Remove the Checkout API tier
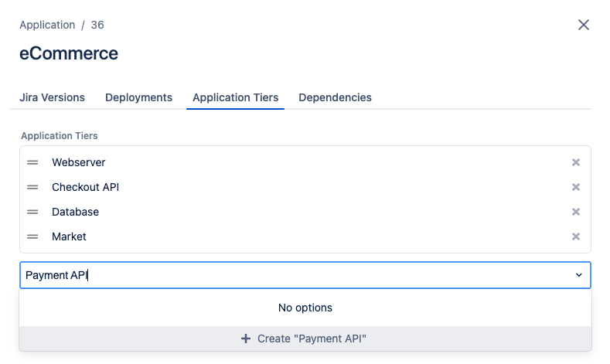610x364 pixels. tap(576, 187)
